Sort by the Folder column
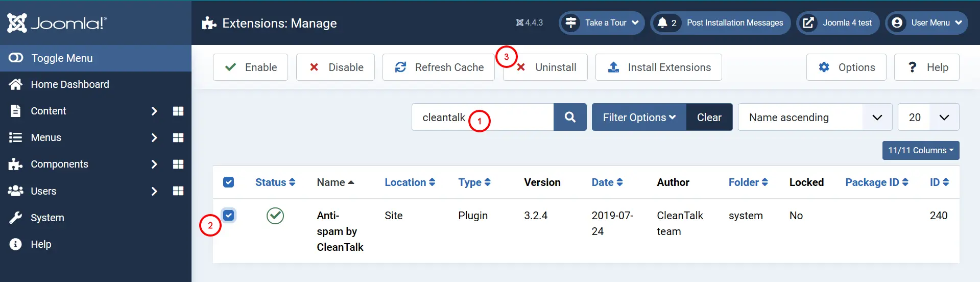Screen dimensions: 980x282 click(x=748, y=182)
